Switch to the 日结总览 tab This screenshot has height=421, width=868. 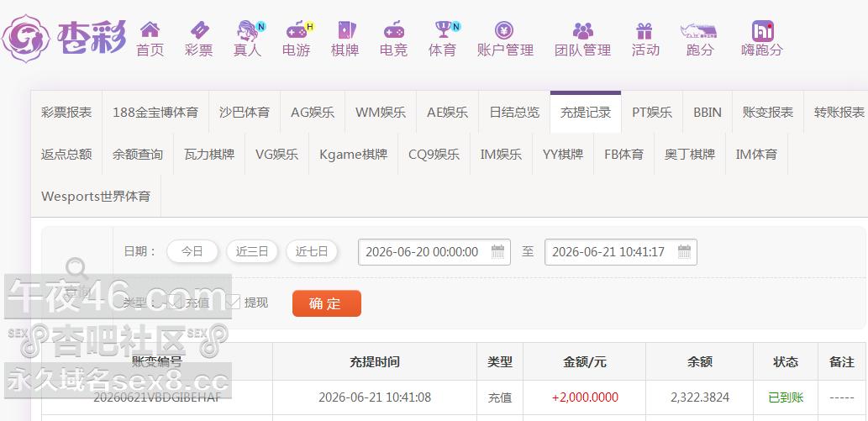tap(515, 113)
